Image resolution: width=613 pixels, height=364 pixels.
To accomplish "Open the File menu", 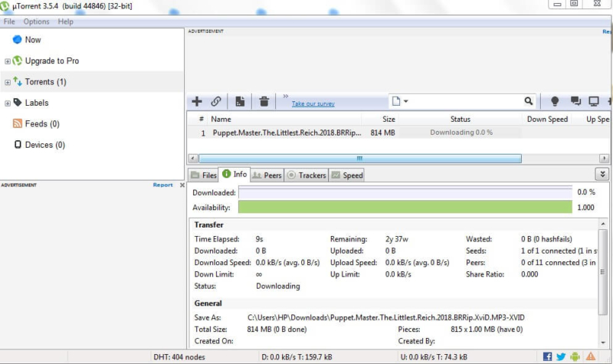I will (x=9, y=21).
